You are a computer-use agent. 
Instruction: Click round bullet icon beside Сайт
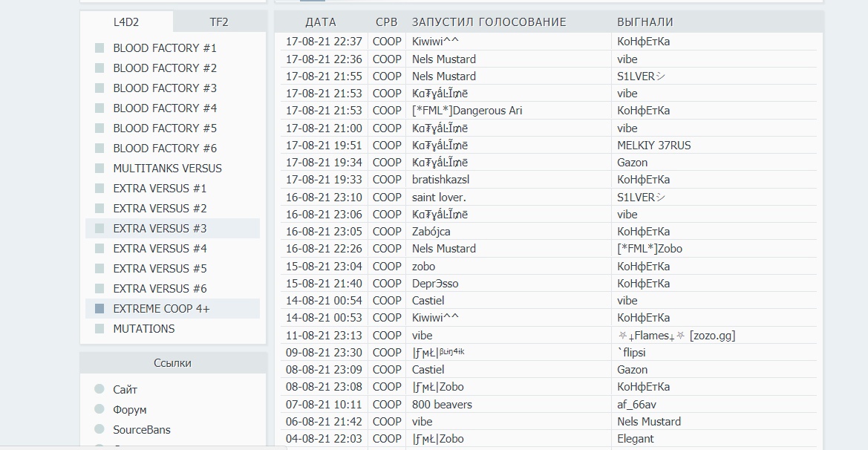pyautogui.click(x=99, y=390)
